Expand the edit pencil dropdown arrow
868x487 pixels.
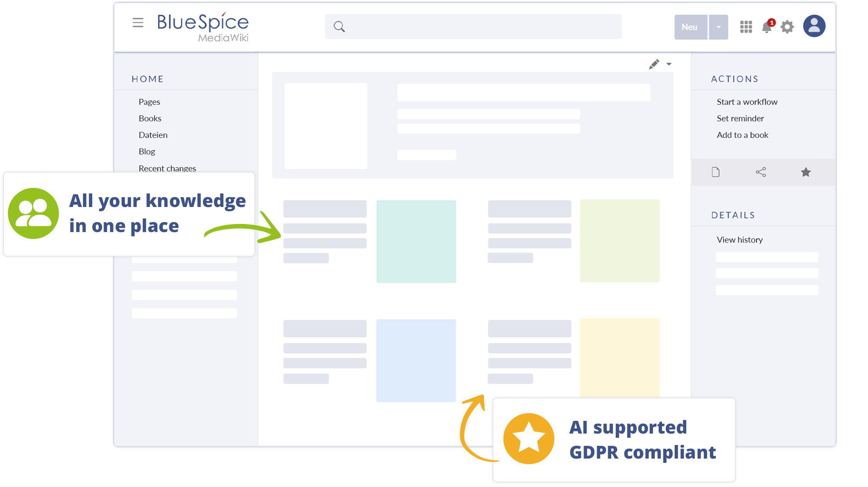(669, 64)
